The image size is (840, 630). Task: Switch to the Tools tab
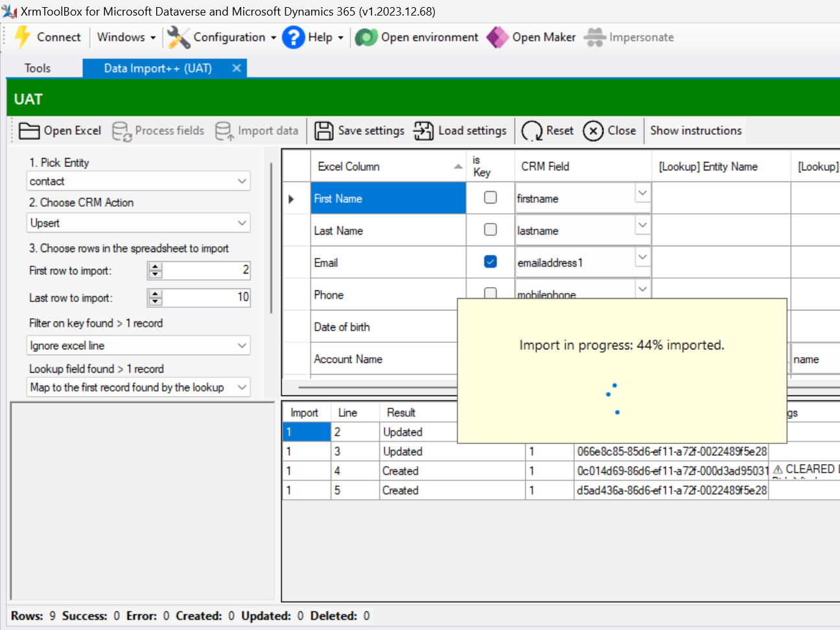37,67
